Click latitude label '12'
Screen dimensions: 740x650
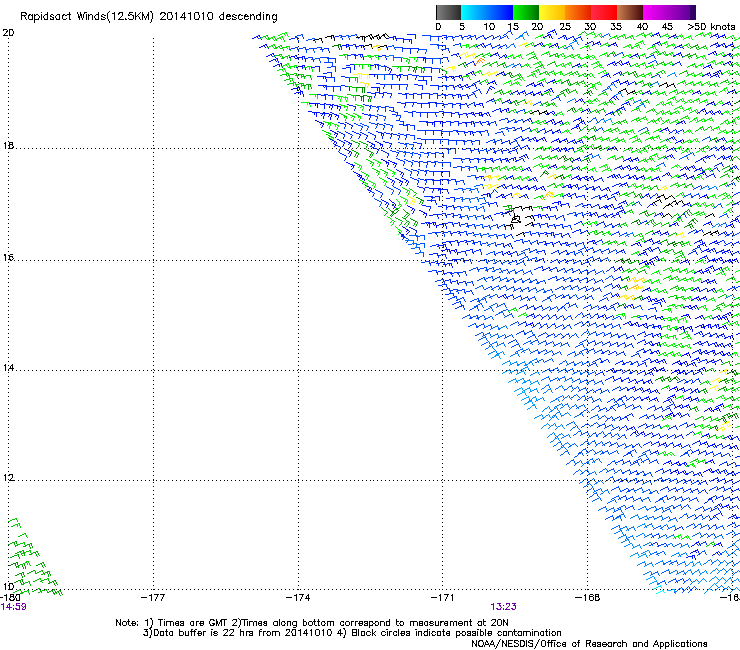tap(8, 478)
